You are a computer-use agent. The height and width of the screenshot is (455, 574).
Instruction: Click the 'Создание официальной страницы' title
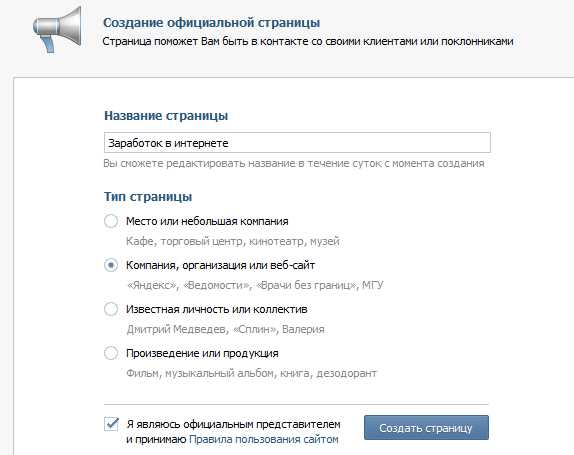coord(212,23)
